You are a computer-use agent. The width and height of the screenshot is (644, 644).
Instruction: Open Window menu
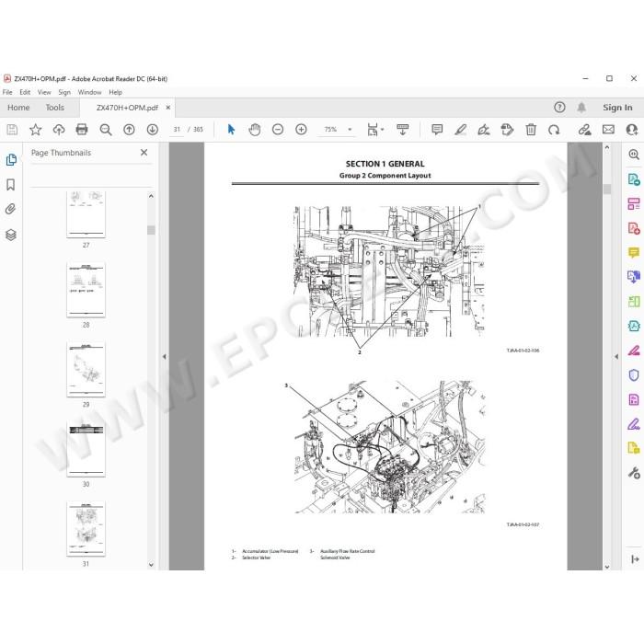(89, 92)
